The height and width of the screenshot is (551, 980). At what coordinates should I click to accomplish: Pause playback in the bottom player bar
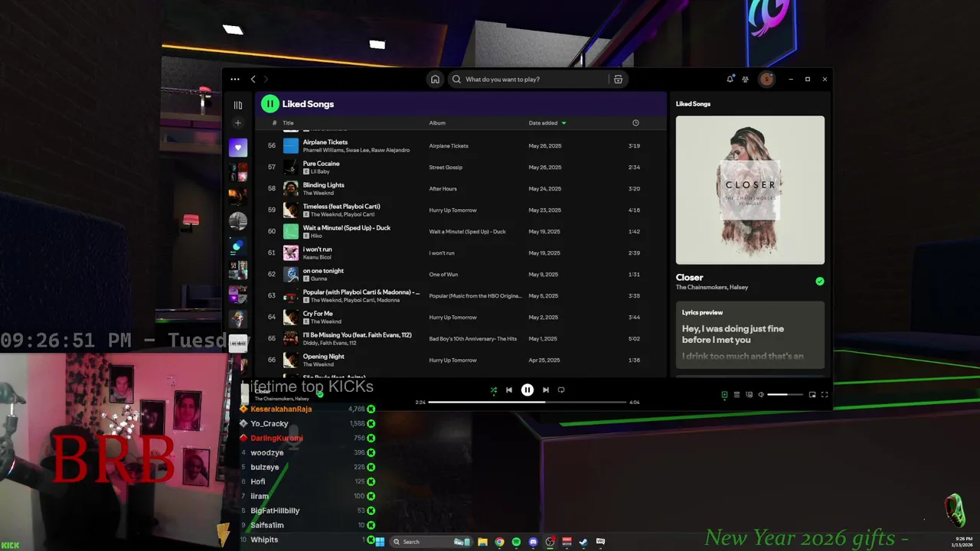pyautogui.click(x=528, y=390)
